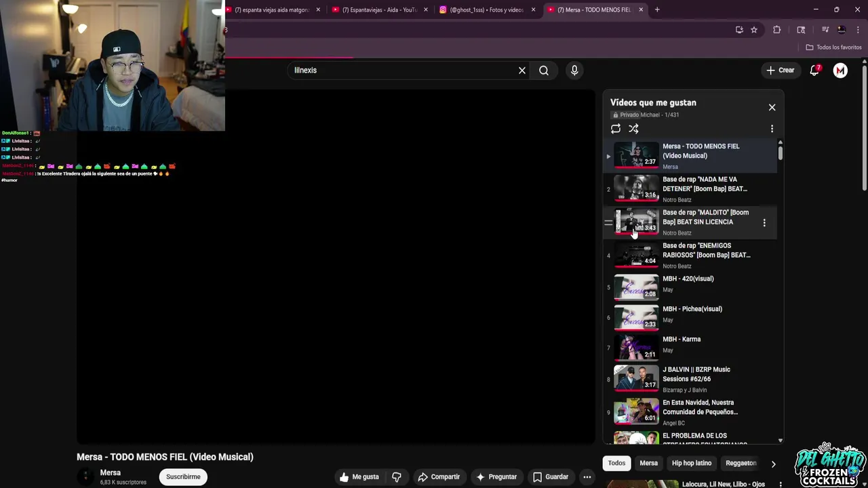
Task: Click the Preguntar button
Action: (496, 476)
